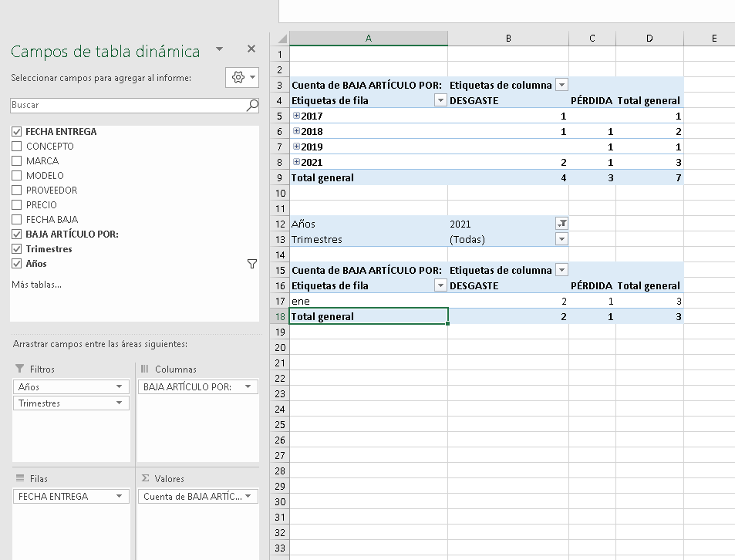Click the filter funnel icon next to Años field
Screen dimensions: 735x560
click(251, 264)
